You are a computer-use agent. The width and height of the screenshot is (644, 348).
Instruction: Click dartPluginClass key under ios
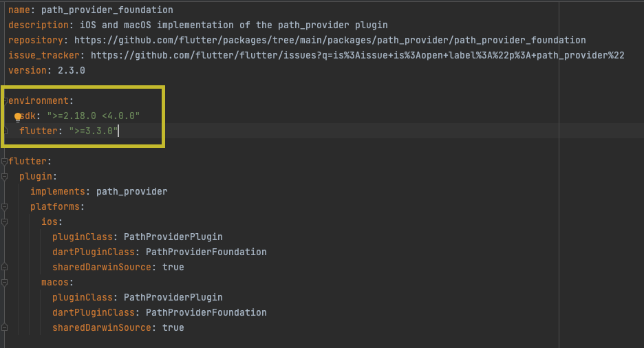point(94,252)
